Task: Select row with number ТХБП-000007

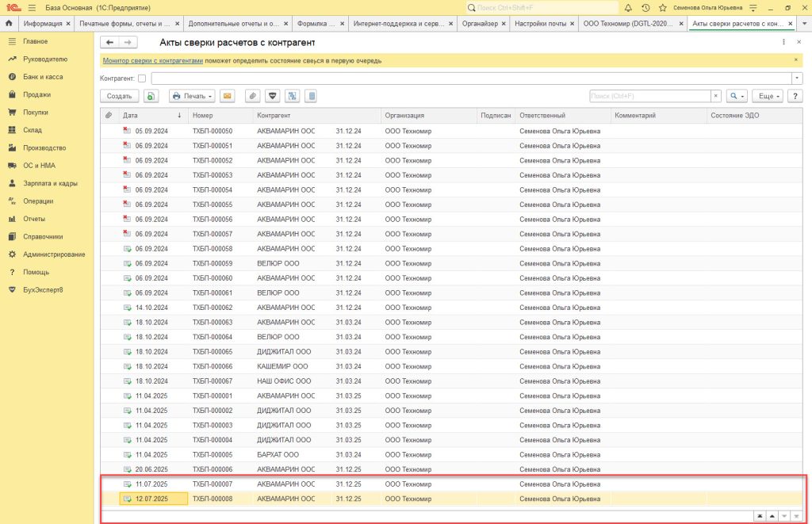Action: point(451,484)
